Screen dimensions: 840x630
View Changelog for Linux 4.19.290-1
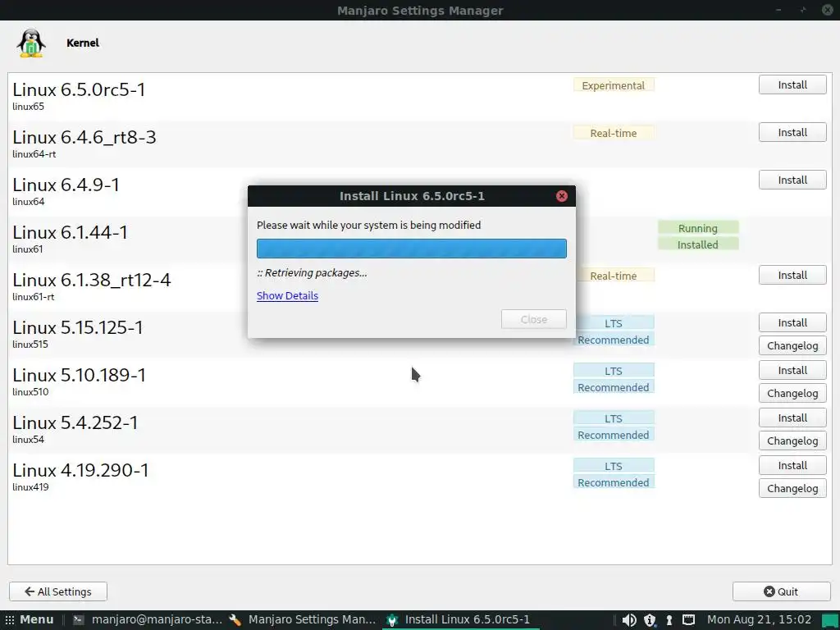792,489
